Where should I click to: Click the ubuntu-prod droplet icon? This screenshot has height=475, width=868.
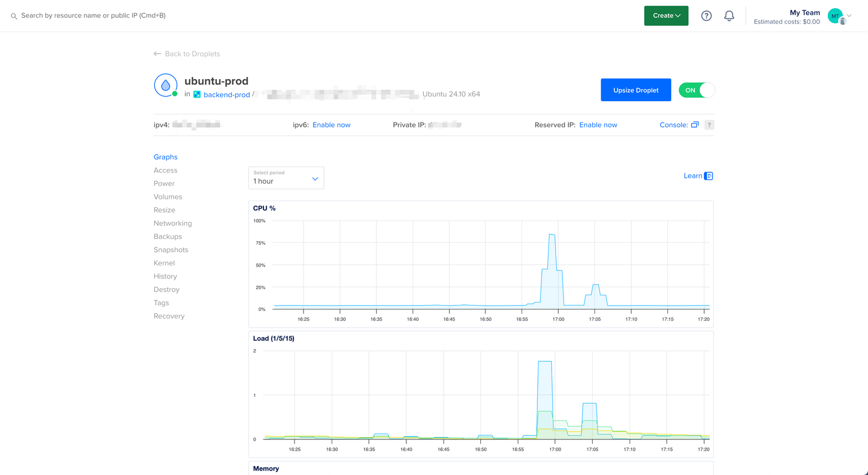pos(166,85)
